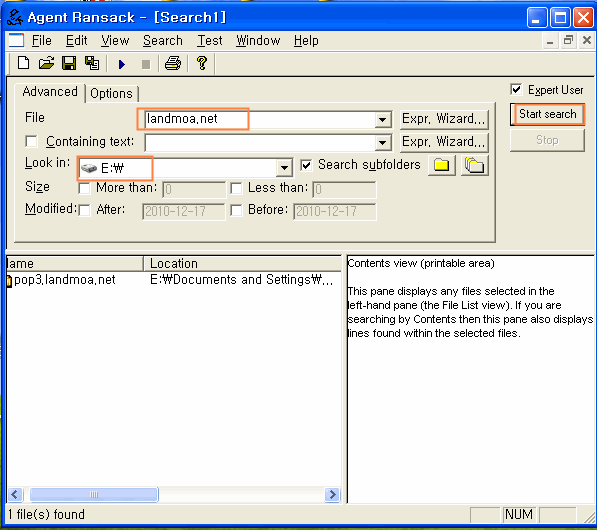Enable the Modified After checkbox
Image resolution: width=597 pixels, height=530 pixels.
click(84, 210)
